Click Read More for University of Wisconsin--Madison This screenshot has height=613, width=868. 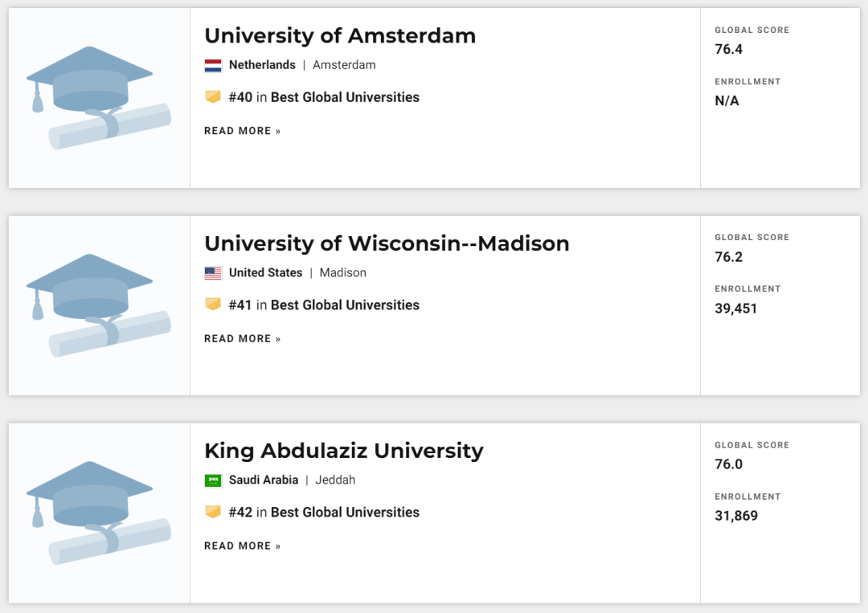(x=243, y=339)
